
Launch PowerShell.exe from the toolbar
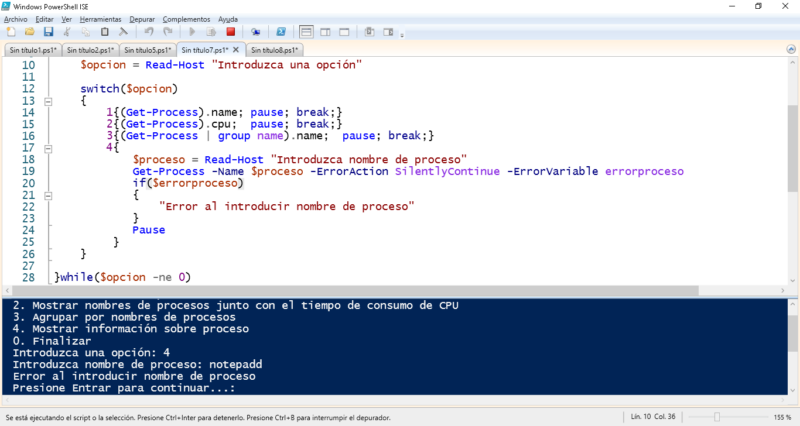tap(281, 32)
